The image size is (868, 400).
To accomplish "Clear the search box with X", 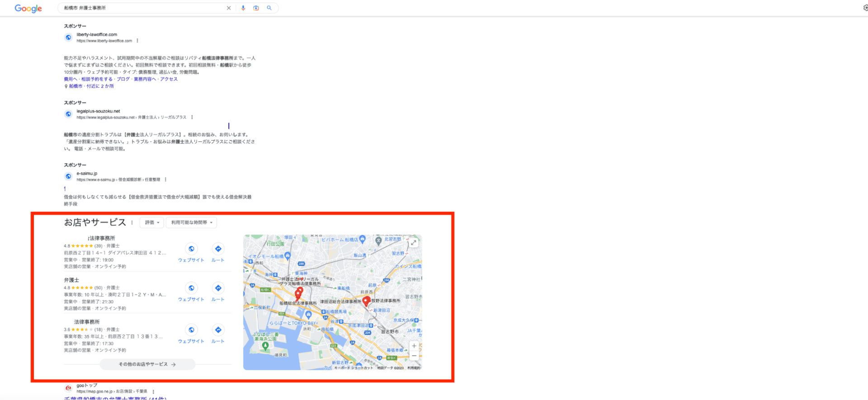I will pos(229,8).
